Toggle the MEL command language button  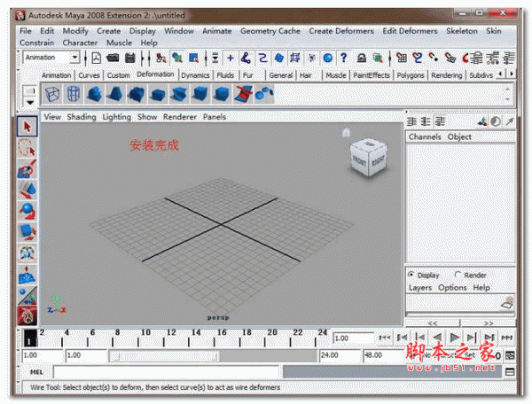(x=36, y=372)
